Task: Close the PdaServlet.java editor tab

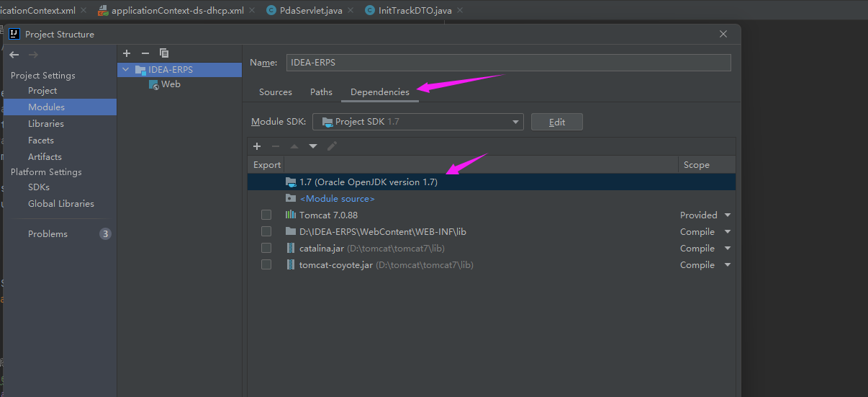Action: pos(351,10)
